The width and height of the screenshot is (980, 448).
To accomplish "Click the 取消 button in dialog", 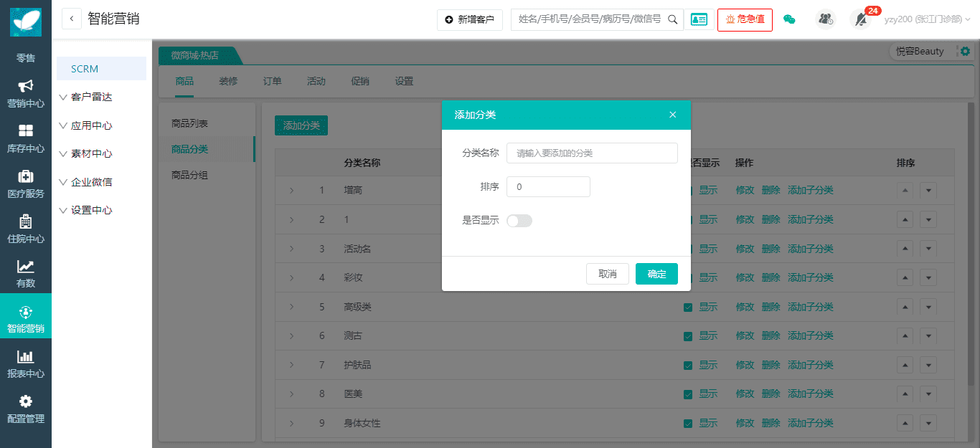I will [608, 274].
